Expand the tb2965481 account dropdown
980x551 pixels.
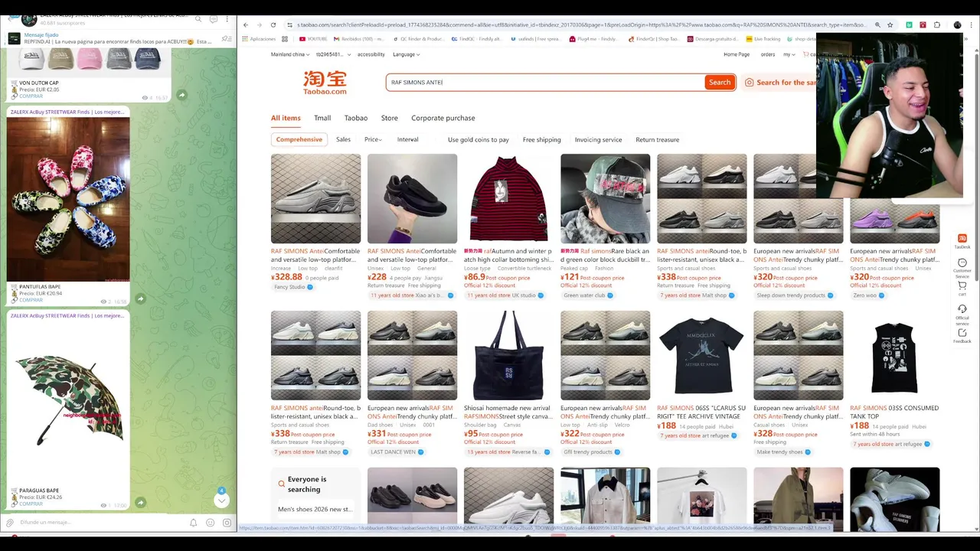coord(333,54)
